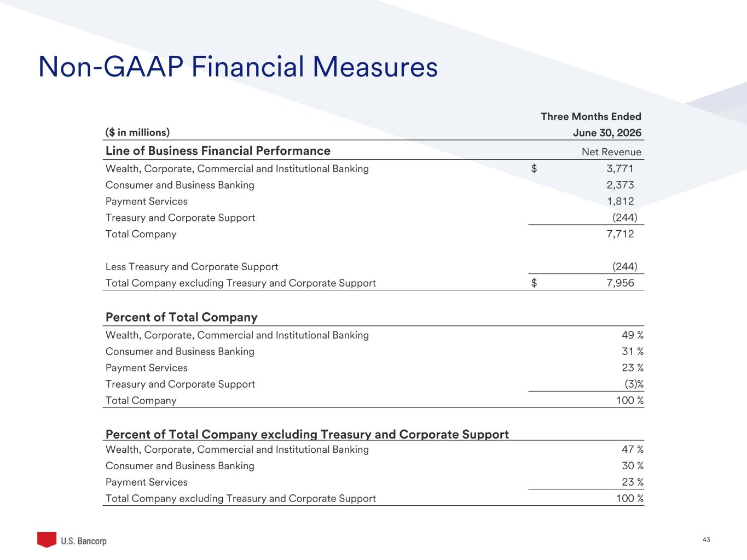Select the 2,373 Consumer and Business Banking value
The height and width of the screenshot is (560, 747).
pos(621,185)
